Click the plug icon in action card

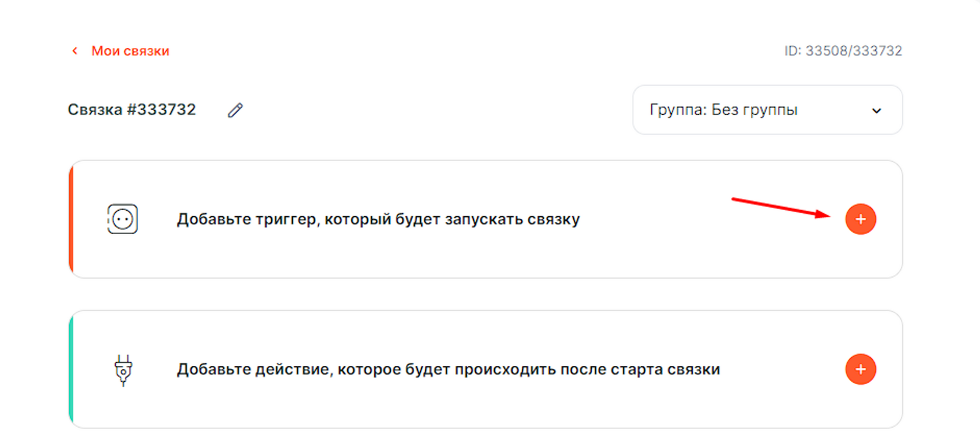123,370
